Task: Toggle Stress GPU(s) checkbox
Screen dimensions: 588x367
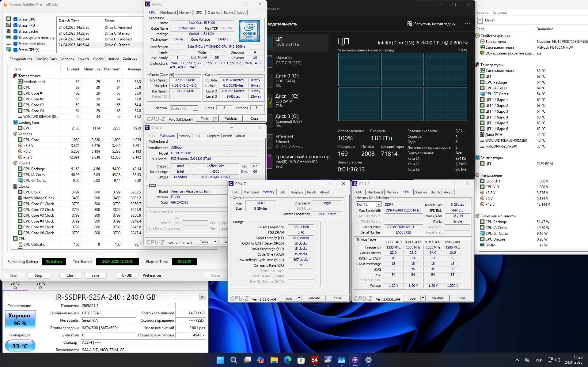Action: [x=15, y=50]
